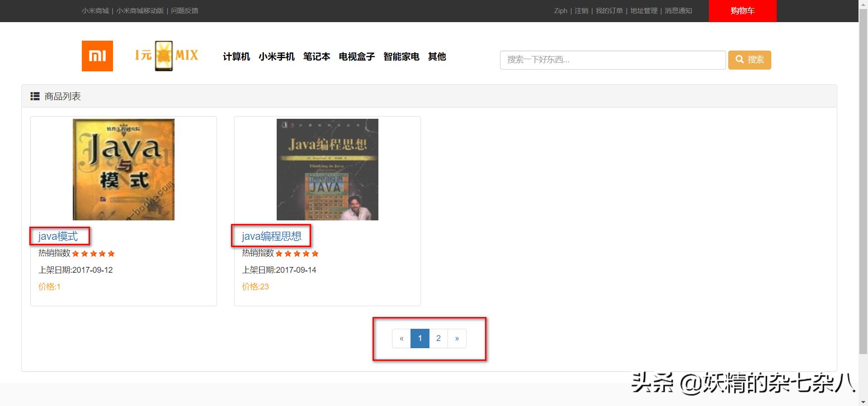Screen dimensions: 868x406
Task: Open the java编程思想 product link
Action: pyautogui.click(x=271, y=236)
